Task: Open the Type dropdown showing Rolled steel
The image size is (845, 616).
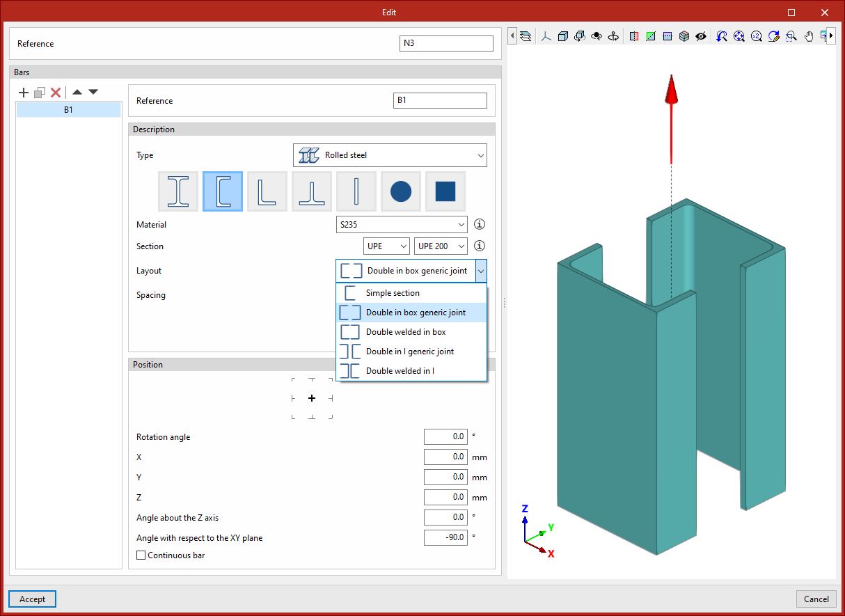Action: tap(390, 155)
